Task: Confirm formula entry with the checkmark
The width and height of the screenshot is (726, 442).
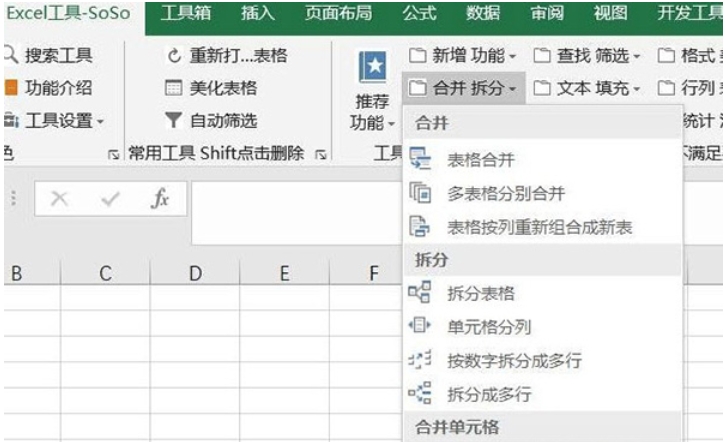Action: 110,199
